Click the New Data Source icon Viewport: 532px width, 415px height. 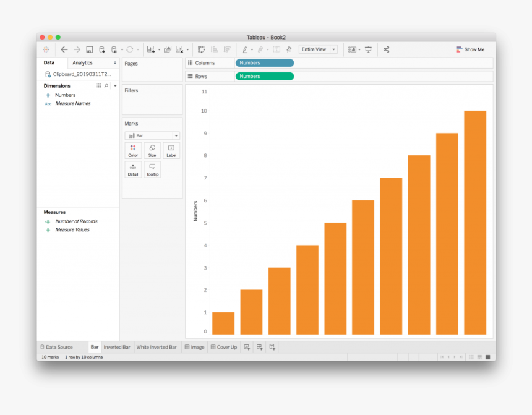102,49
